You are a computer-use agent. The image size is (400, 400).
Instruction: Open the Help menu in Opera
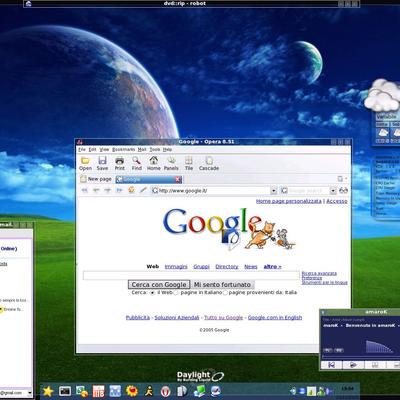(x=167, y=150)
